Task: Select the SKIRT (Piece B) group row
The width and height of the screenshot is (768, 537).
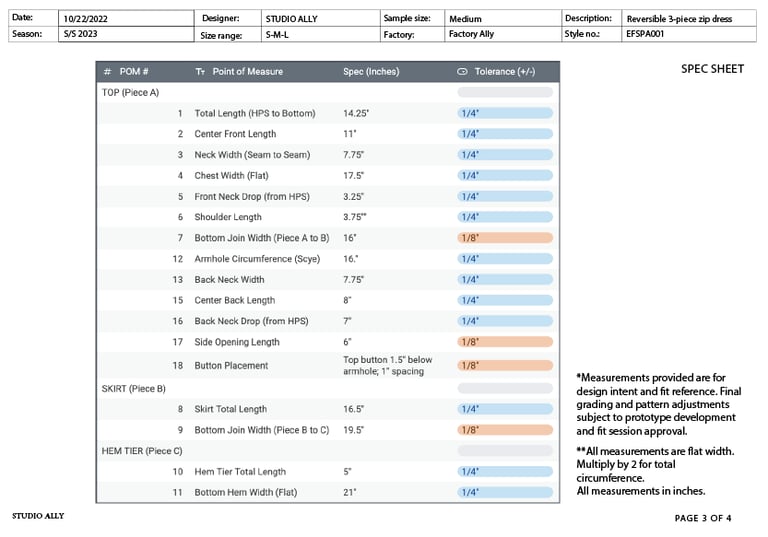Action: coord(134,388)
